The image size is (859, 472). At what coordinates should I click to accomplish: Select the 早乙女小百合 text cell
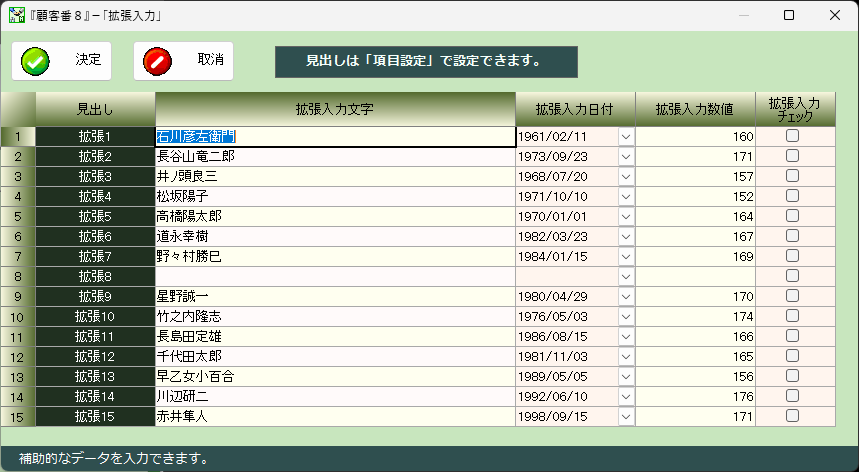click(335, 377)
